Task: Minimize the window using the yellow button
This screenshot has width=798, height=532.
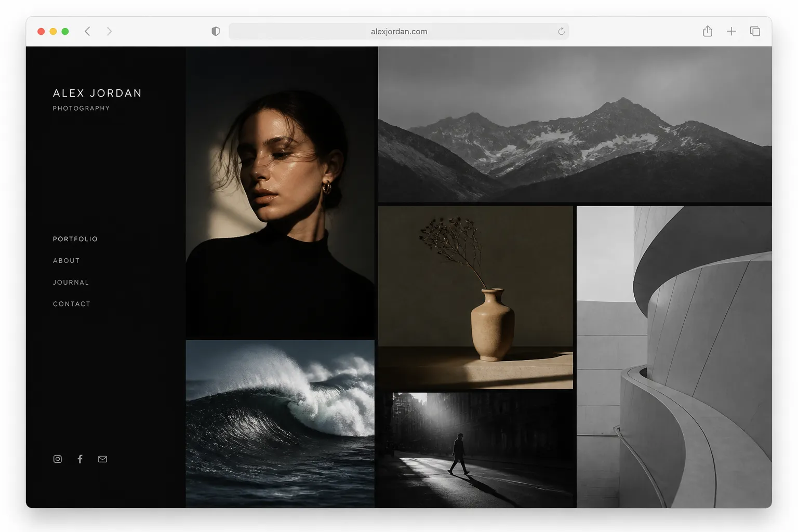Action: click(53, 31)
